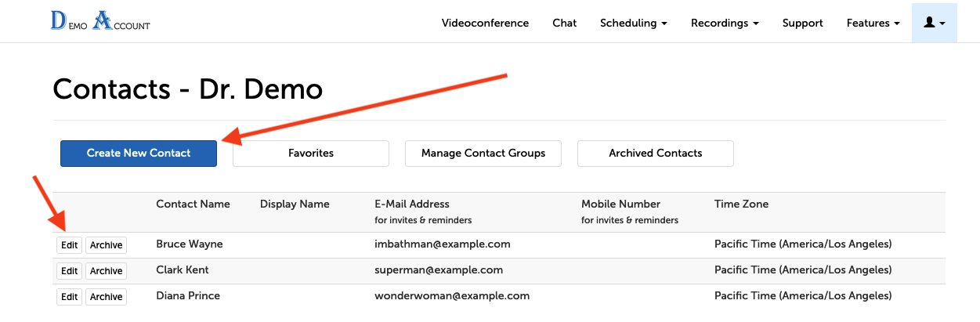Expand the Recordings dropdown menu
Screen dimensions: 980x322
pyautogui.click(x=724, y=23)
